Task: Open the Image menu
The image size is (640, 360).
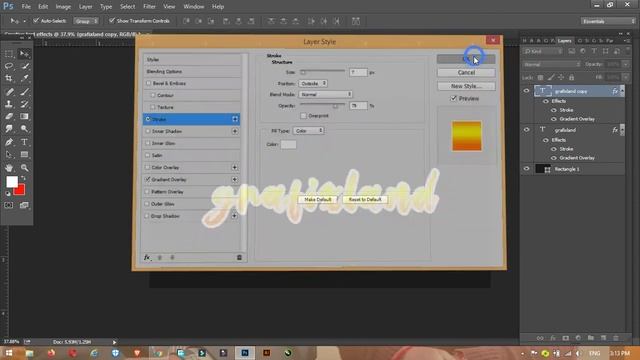Action: point(63,7)
